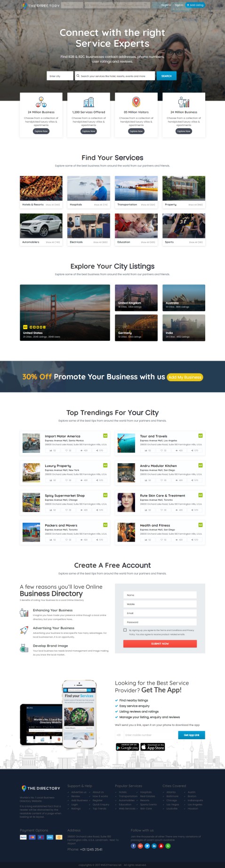The width and height of the screenshot is (225, 868).
Task: Check the terms and conditions agreement checkbox
Action: (x=125, y=630)
